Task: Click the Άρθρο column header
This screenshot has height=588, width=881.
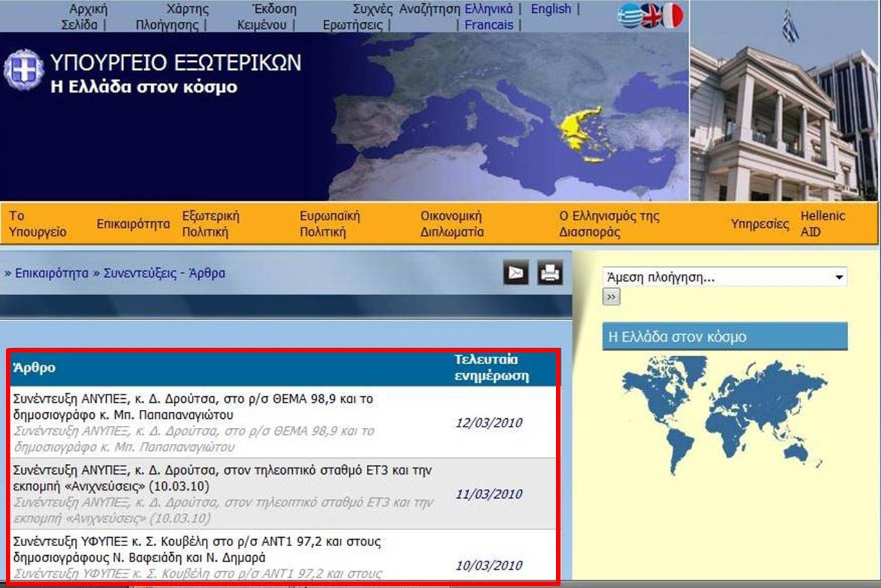Action: (34, 367)
